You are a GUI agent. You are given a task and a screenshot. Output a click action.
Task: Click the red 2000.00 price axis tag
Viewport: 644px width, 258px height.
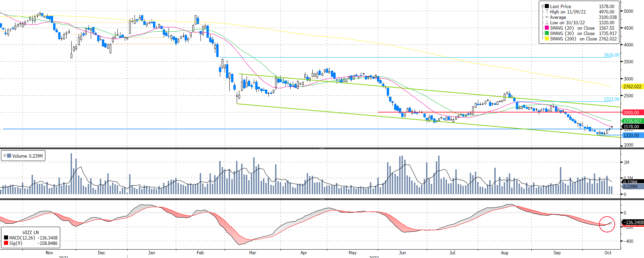coord(633,112)
